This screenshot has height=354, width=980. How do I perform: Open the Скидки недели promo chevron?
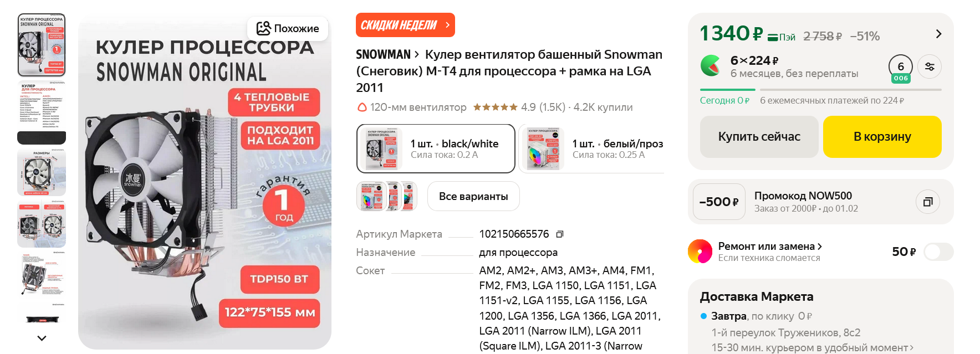[447, 25]
